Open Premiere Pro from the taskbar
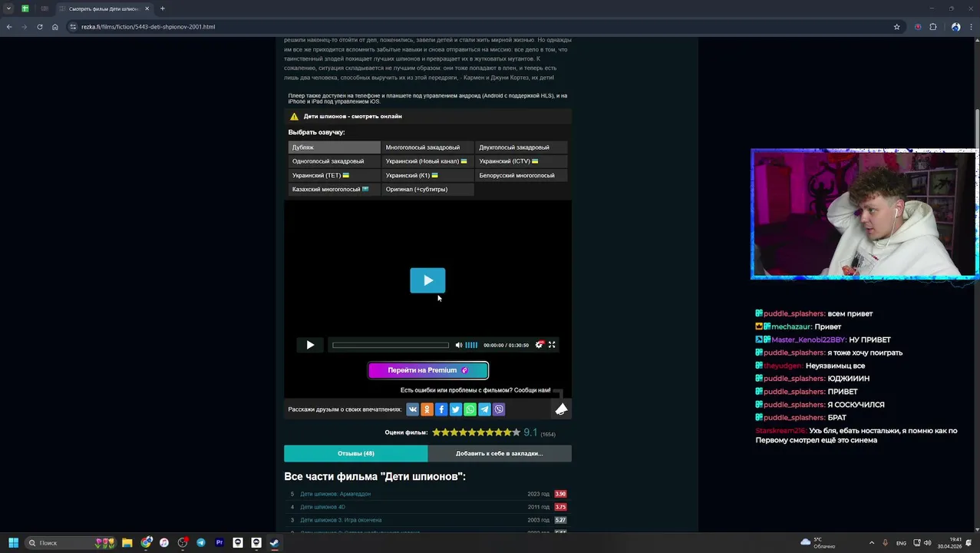The width and height of the screenshot is (980, 553). (219, 542)
